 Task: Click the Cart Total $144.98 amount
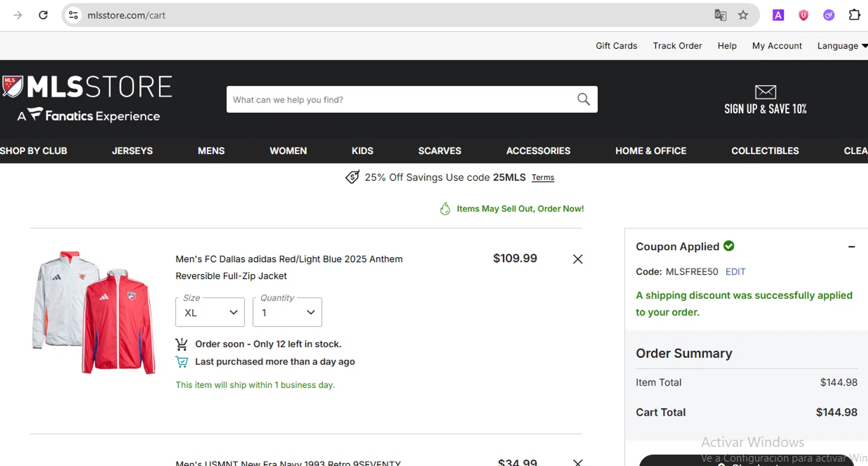pos(837,412)
